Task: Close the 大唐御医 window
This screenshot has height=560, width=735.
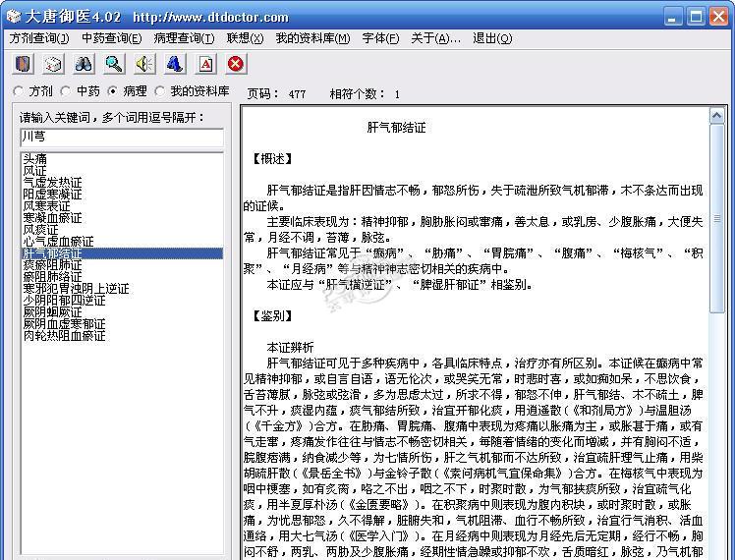Action: click(x=718, y=18)
